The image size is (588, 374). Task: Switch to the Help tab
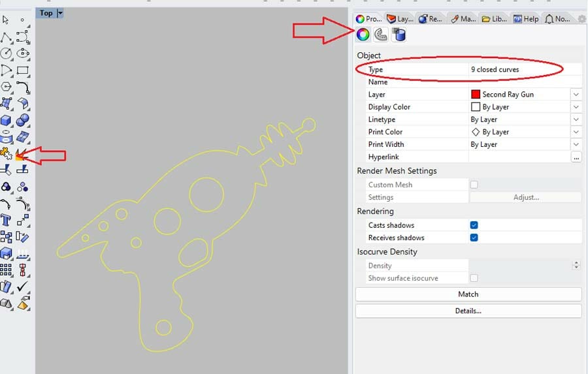[x=526, y=19]
